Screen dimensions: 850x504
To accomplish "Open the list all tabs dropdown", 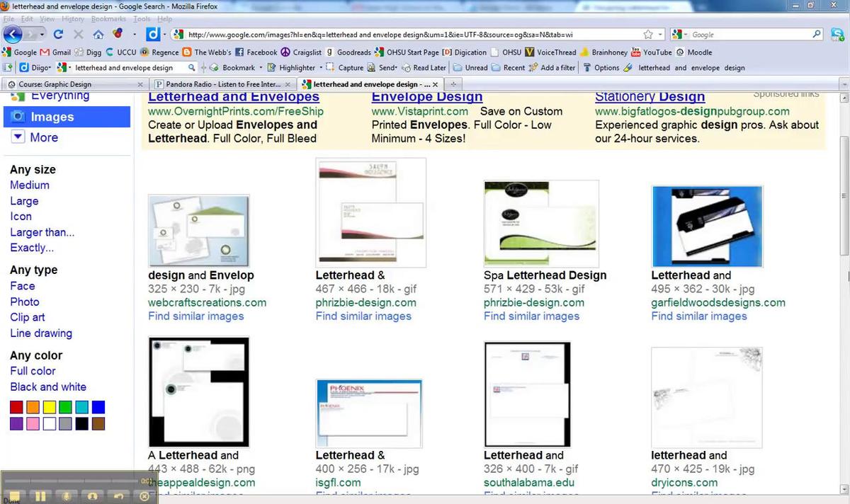I will point(843,84).
